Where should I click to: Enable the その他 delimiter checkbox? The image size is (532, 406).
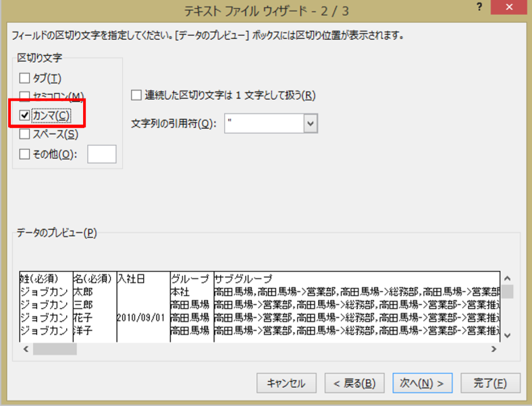[25, 154]
